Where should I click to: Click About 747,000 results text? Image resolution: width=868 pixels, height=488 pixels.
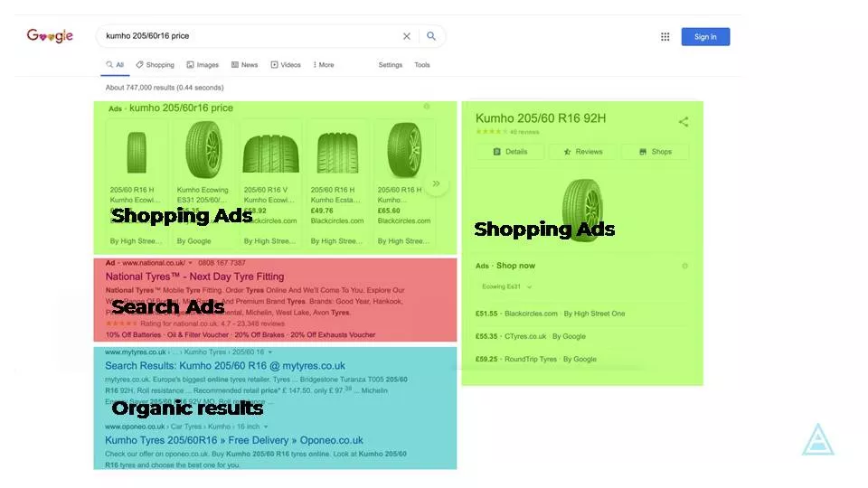[165, 88]
